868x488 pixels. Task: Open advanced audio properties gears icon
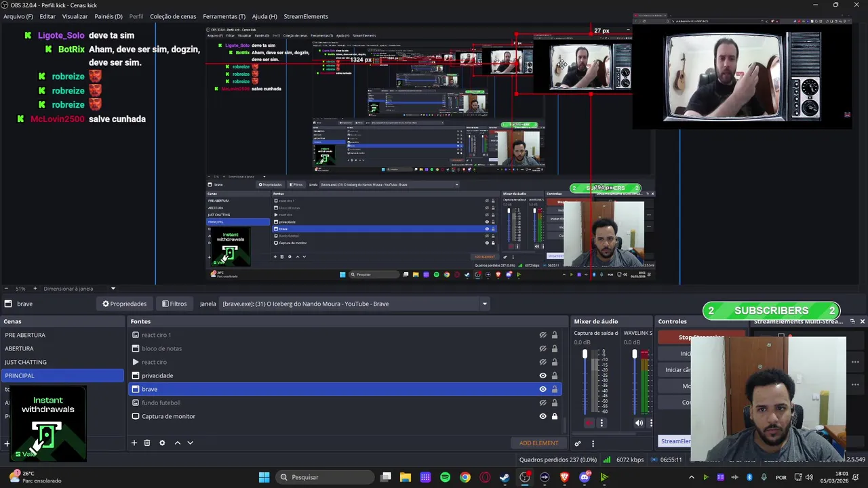tap(578, 444)
